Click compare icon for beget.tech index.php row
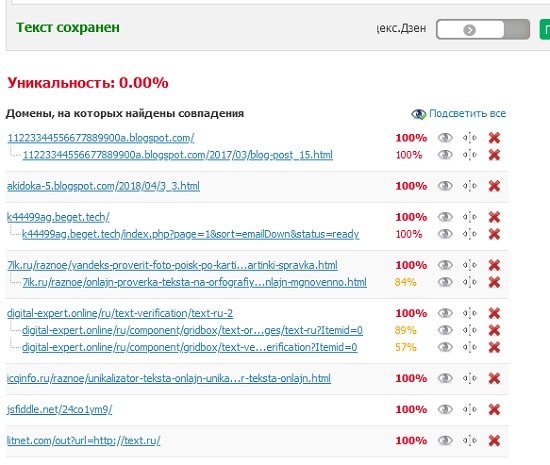The height and width of the screenshot is (465, 550). pyautogui.click(x=470, y=234)
